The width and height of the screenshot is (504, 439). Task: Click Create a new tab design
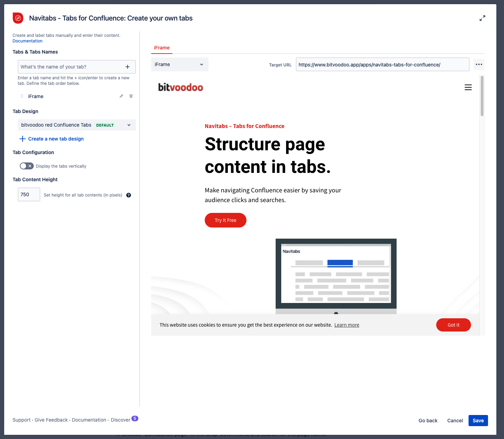click(x=51, y=139)
